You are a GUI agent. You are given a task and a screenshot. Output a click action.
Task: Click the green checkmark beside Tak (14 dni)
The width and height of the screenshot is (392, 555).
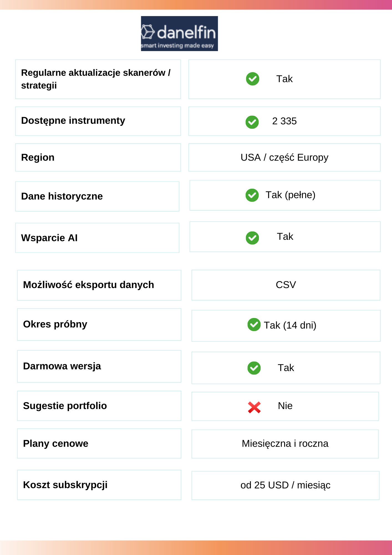tap(254, 324)
